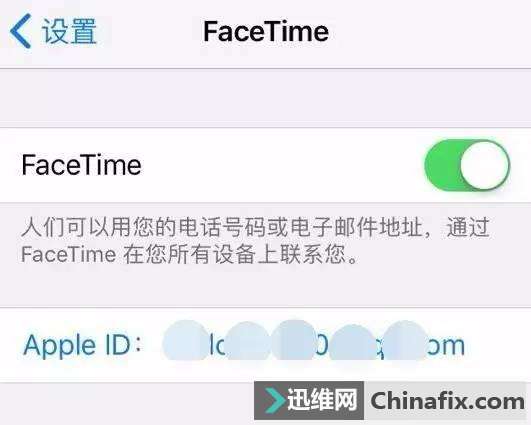Image resolution: width=531 pixels, height=425 pixels.
Task: Click the empty gray area below the description text
Action: coord(266,288)
